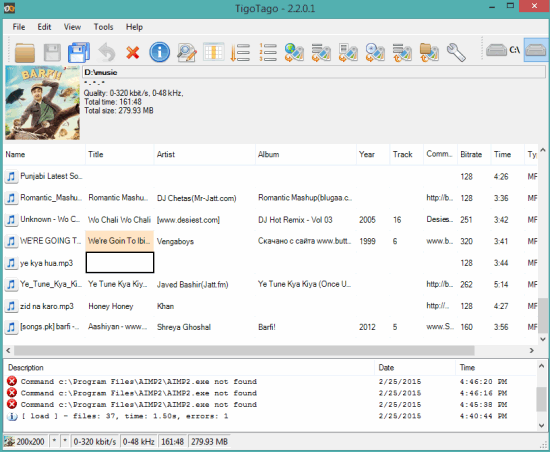This screenshot has width=550, height=452.
Task: Sort by the Time column header in file list
Action: [507, 154]
